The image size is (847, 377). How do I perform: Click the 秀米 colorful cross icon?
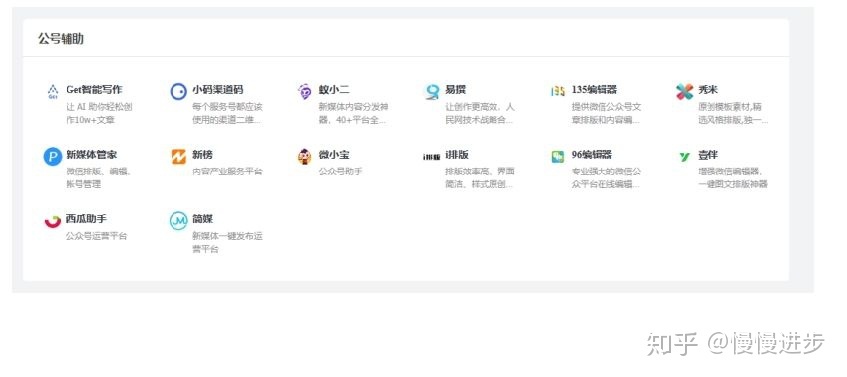(684, 92)
